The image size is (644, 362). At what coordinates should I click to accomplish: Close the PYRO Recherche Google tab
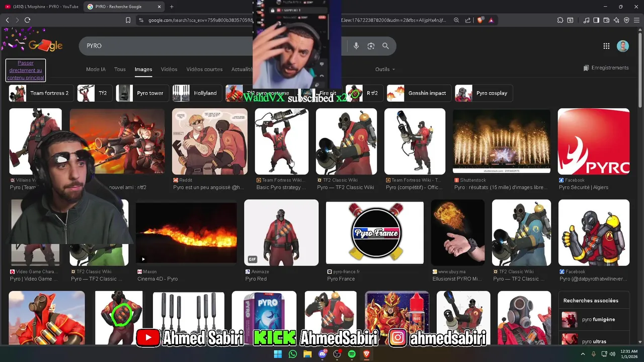tap(159, 7)
